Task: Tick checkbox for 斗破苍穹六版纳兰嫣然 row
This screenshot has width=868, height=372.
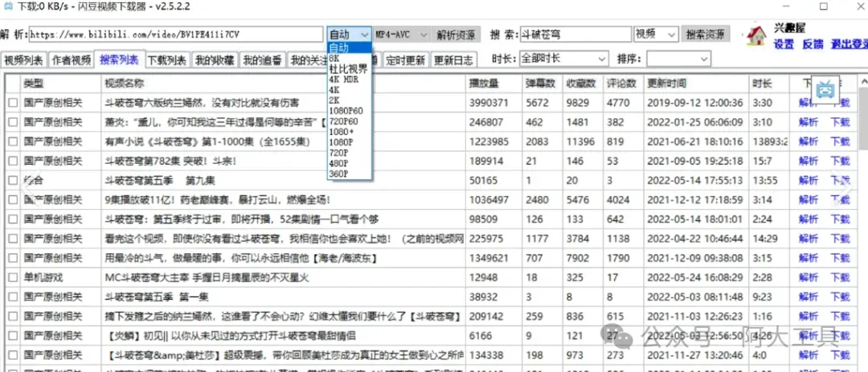Action: (13, 103)
